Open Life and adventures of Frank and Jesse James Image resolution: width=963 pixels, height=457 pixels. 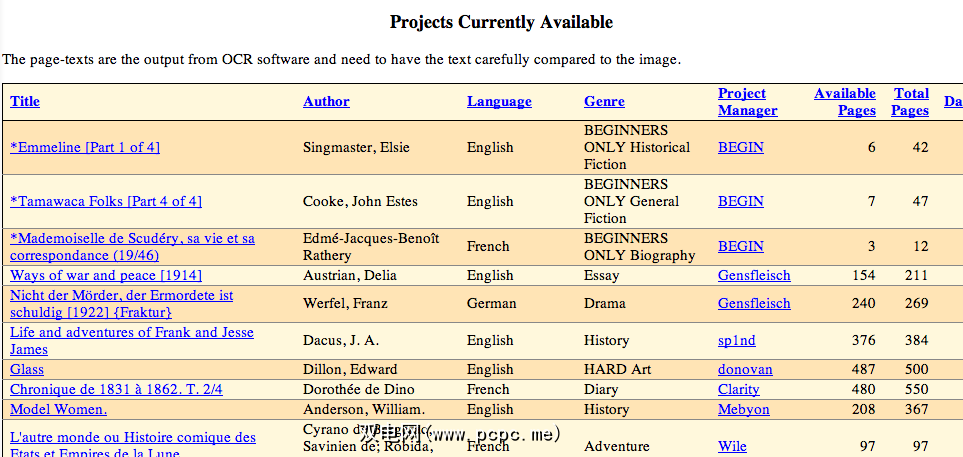pyautogui.click(x=131, y=341)
